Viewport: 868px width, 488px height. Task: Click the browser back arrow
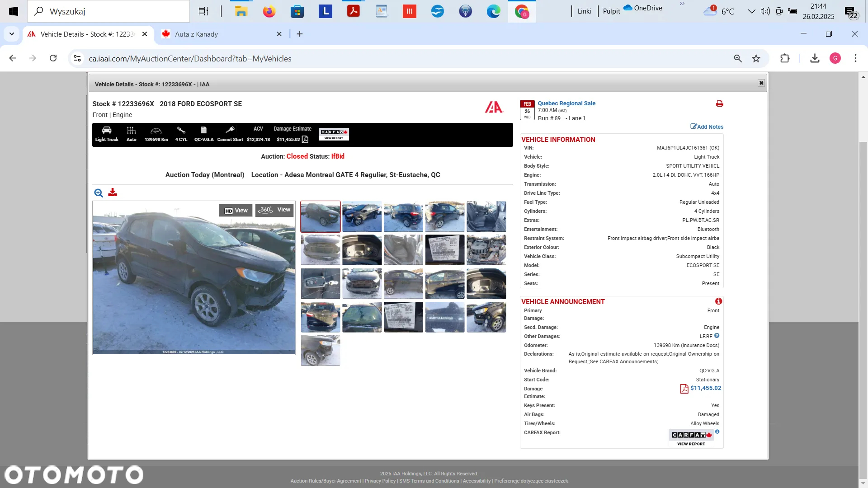pyautogui.click(x=12, y=58)
